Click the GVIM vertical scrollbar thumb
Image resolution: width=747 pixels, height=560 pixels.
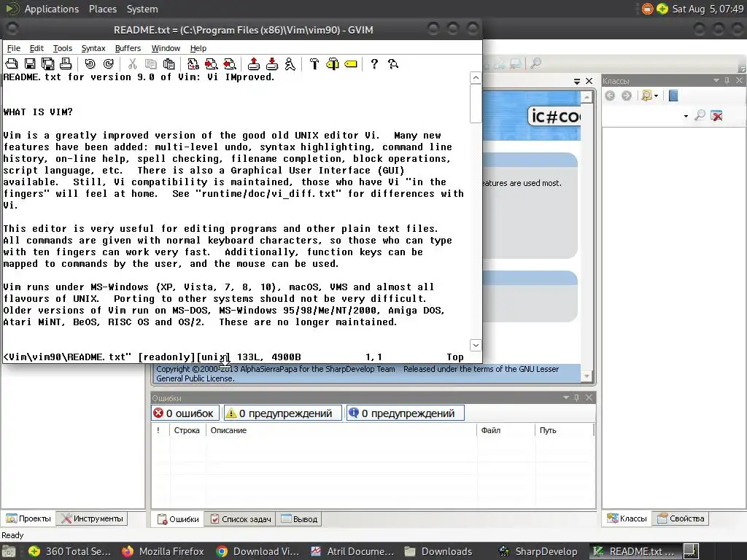coord(476,104)
